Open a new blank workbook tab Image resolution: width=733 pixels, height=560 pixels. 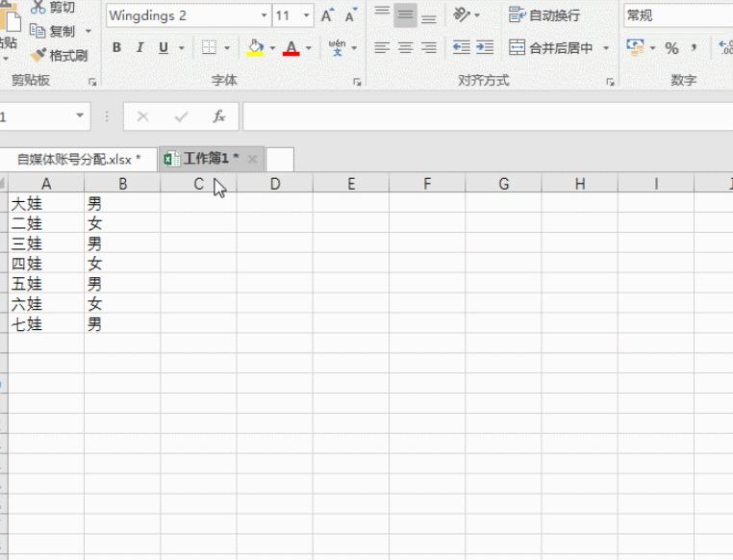pyautogui.click(x=280, y=160)
